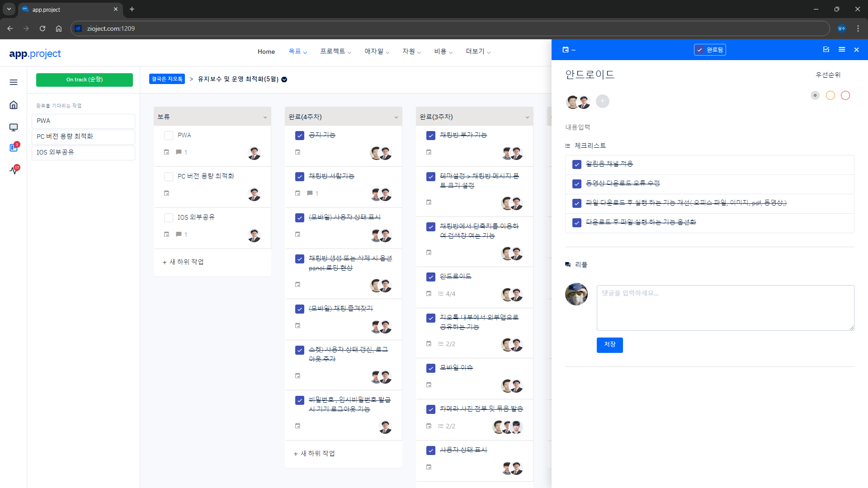Uncheck the 공지 기능 task

[300, 136]
